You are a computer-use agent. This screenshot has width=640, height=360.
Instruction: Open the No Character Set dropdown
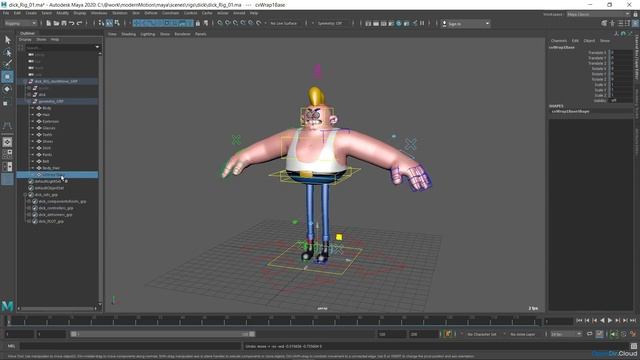coord(482,334)
